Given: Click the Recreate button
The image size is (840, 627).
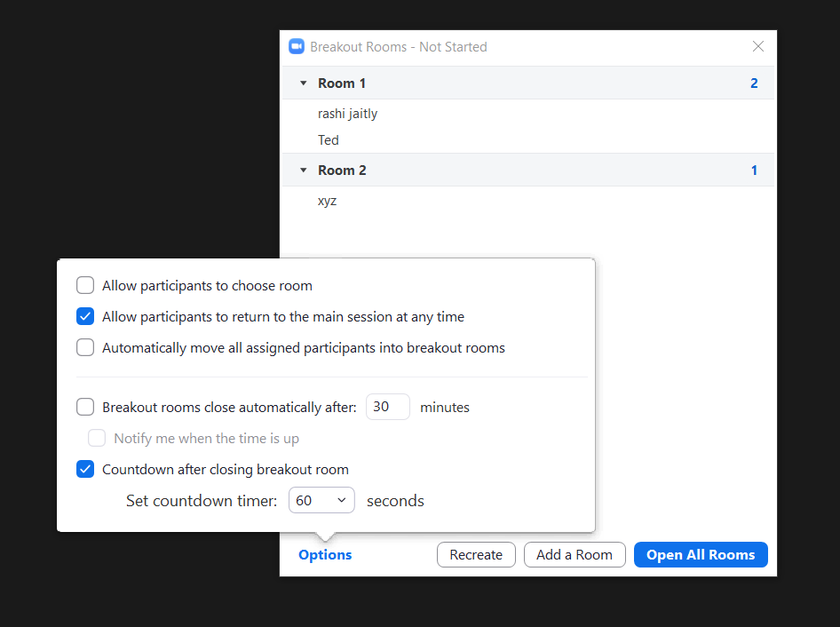Looking at the screenshot, I should point(476,555).
